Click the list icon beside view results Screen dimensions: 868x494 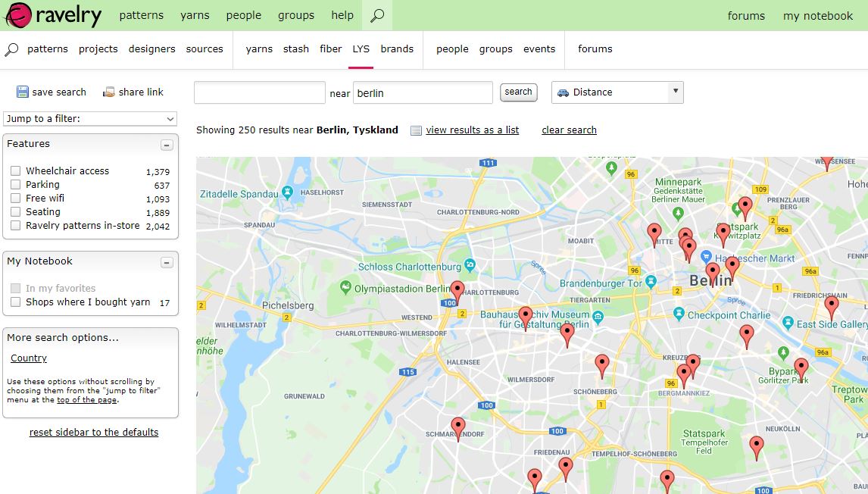pos(417,131)
